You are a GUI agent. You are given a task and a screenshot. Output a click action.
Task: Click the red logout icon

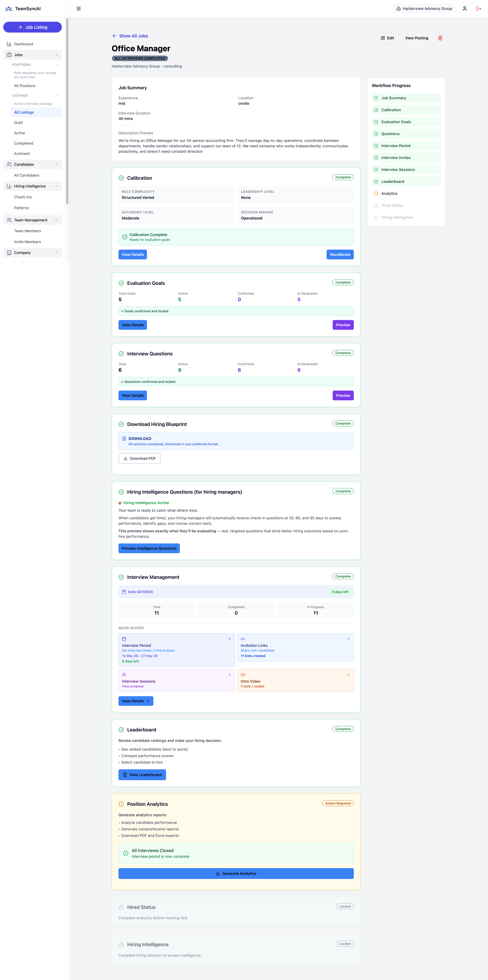(479, 8)
